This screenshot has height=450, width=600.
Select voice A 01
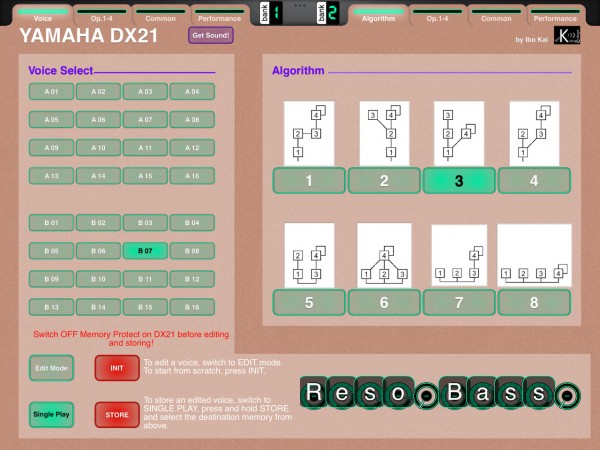51,91
